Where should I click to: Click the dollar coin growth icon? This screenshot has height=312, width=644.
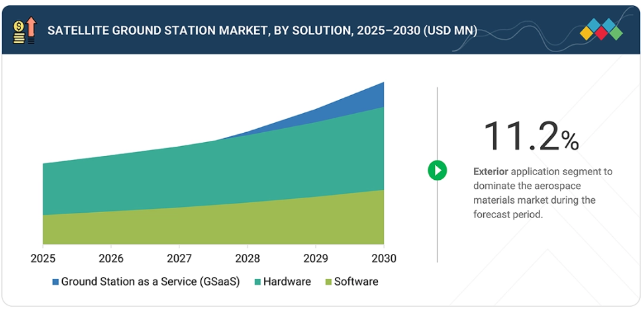24,30
